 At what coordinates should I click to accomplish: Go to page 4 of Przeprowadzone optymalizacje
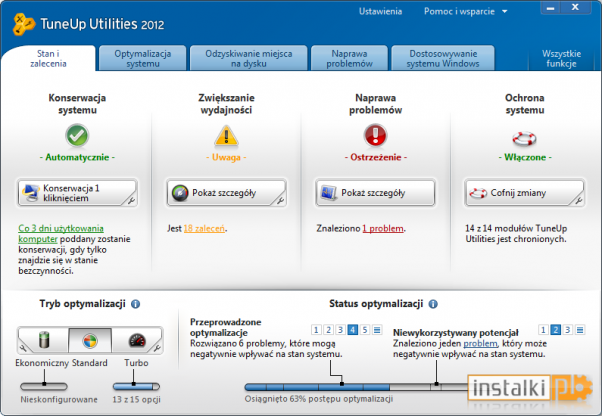(352, 330)
